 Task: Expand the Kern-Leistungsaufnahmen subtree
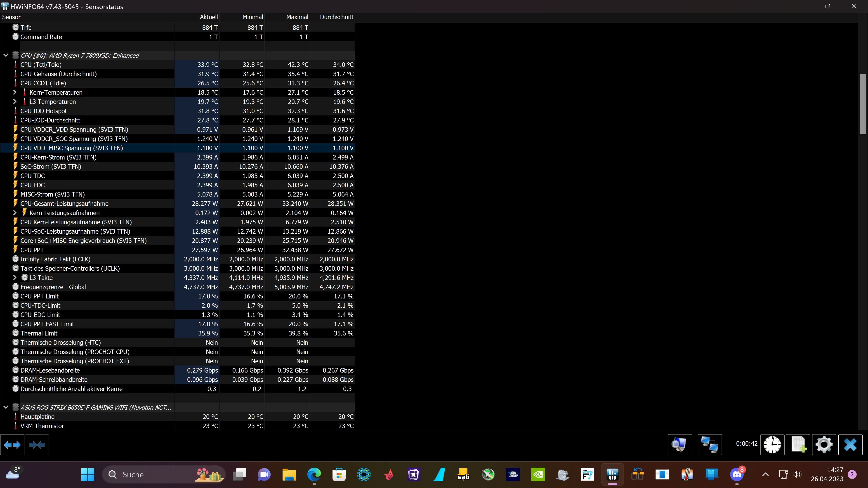click(14, 213)
